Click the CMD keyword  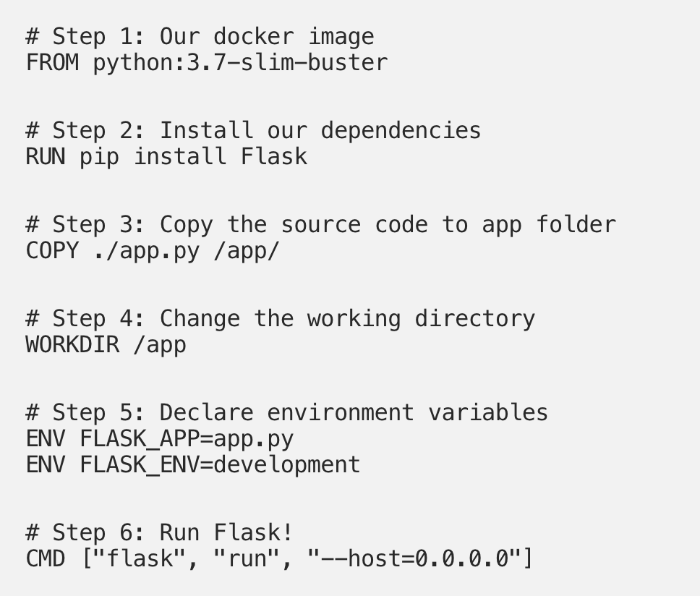pyautogui.click(x=45, y=559)
